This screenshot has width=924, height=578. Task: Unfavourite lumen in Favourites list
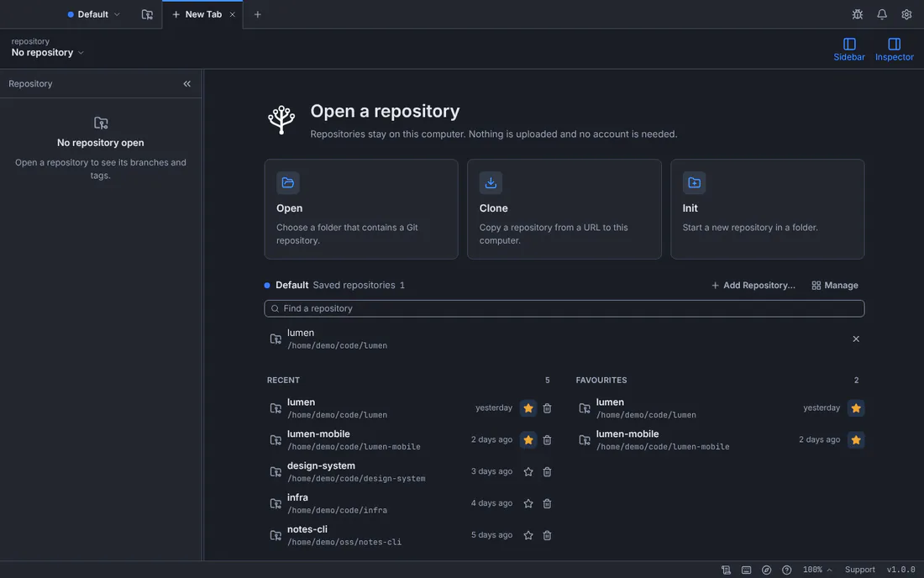856,407
